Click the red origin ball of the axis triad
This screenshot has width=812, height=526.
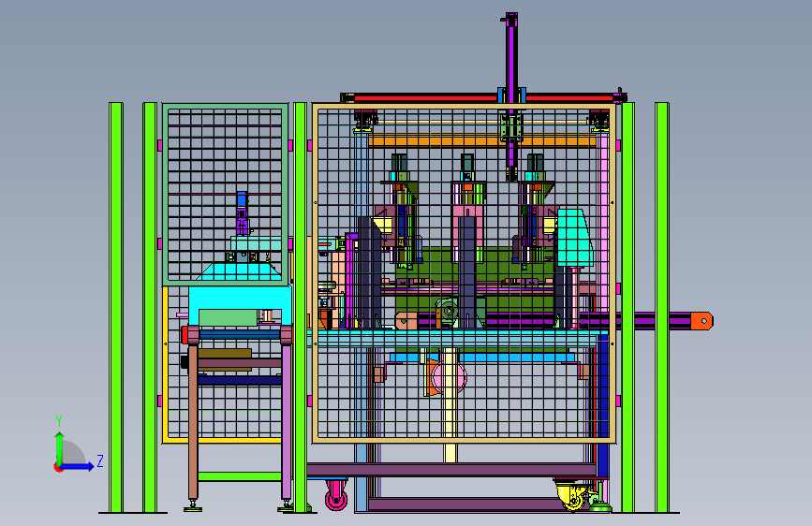pyautogui.click(x=58, y=467)
